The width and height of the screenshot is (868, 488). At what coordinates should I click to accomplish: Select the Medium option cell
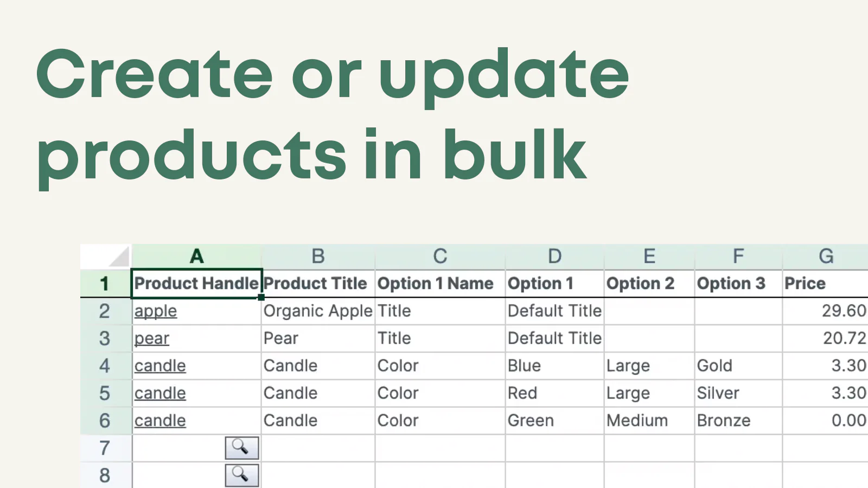click(x=649, y=421)
